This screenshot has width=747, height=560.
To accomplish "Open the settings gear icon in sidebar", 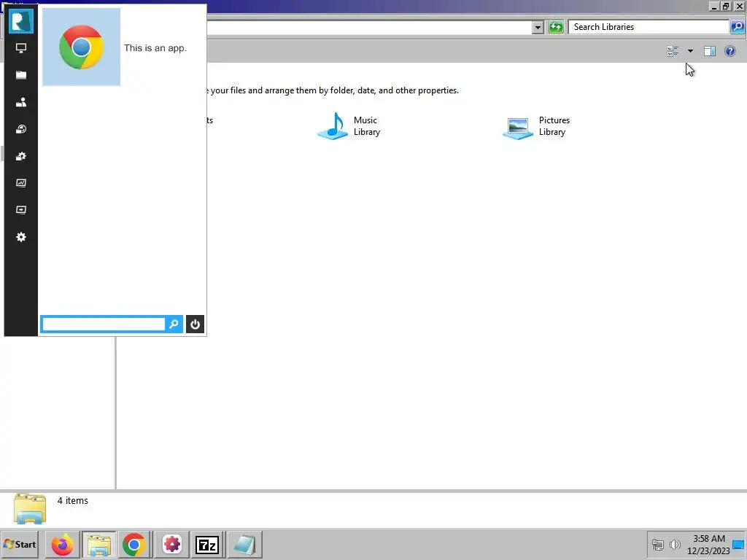I will coord(21,237).
